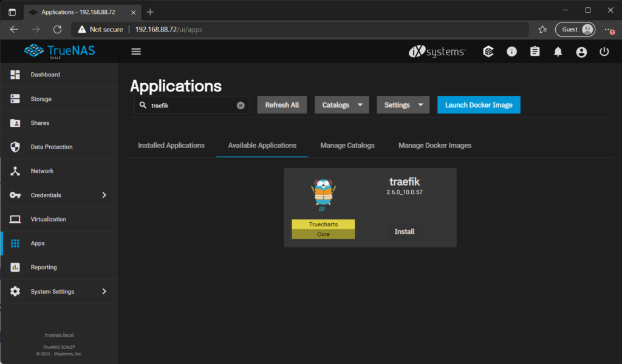Click the Network sidebar icon

(x=15, y=170)
